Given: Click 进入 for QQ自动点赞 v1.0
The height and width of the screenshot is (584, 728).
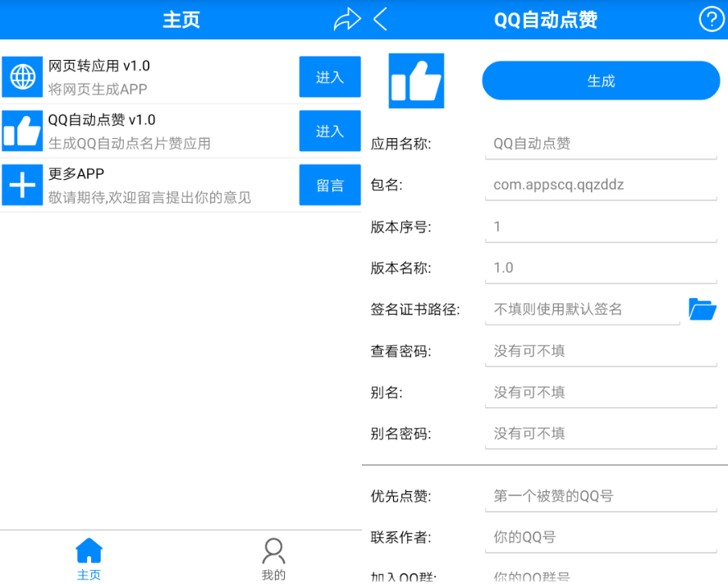Looking at the screenshot, I should pyautogui.click(x=330, y=131).
